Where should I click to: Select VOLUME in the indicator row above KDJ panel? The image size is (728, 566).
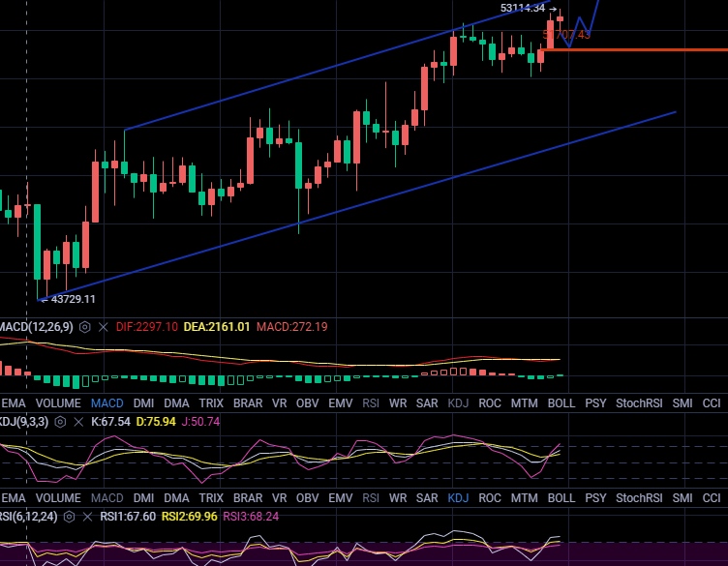tap(58, 403)
